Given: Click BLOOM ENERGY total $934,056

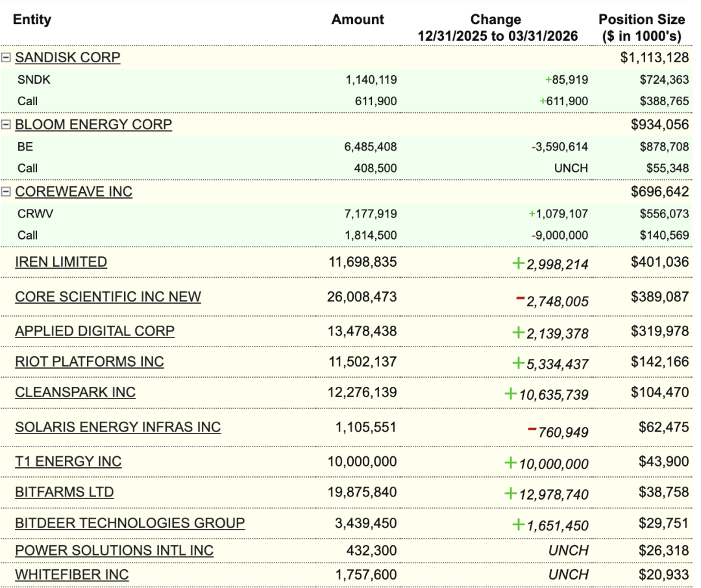Looking at the screenshot, I should point(660,125).
